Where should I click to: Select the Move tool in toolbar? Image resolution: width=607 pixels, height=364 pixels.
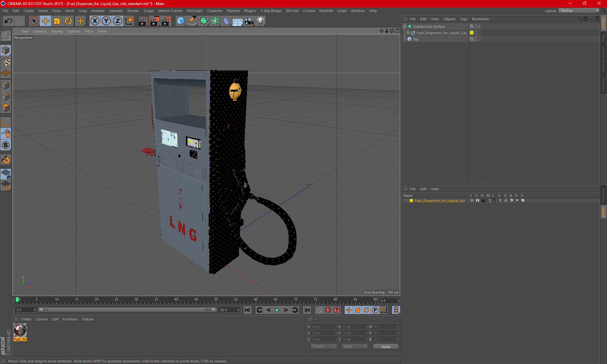click(x=46, y=21)
